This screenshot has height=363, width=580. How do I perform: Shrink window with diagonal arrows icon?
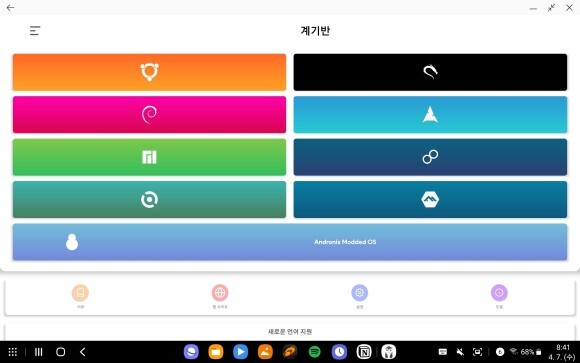pos(551,8)
